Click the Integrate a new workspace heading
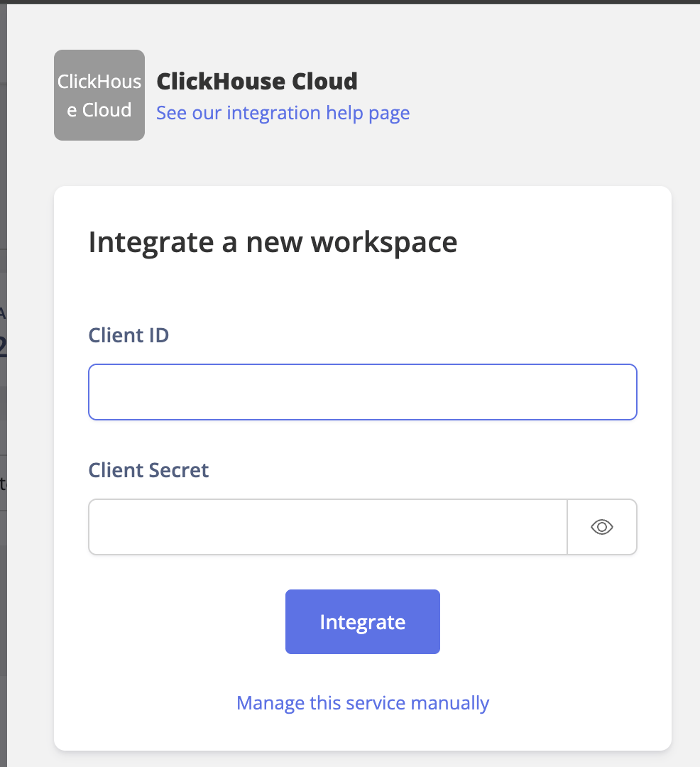This screenshot has height=767, width=700. [273, 242]
